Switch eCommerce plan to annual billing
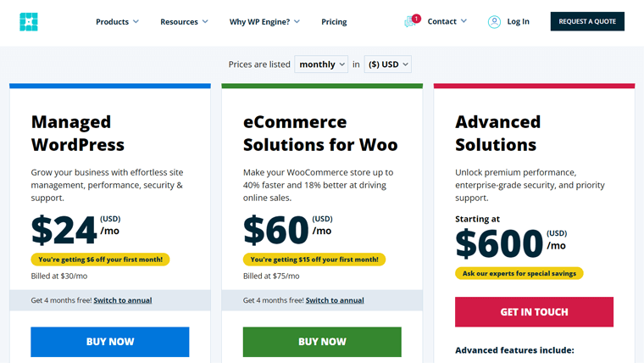Viewport: 644px width, 363px height. [335, 300]
